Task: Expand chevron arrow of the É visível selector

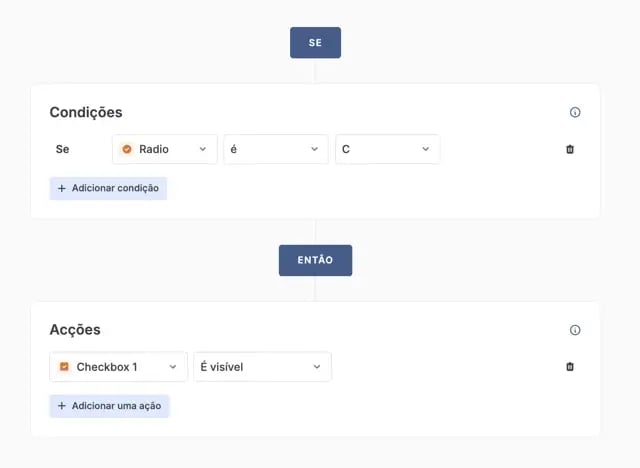Action: coord(317,367)
